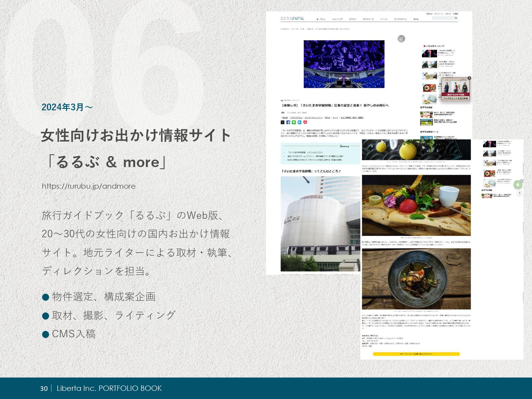Click the rurubu.jp/andmore URL text
The height and width of the screenshot is (399, 532).
pos(89,186)
